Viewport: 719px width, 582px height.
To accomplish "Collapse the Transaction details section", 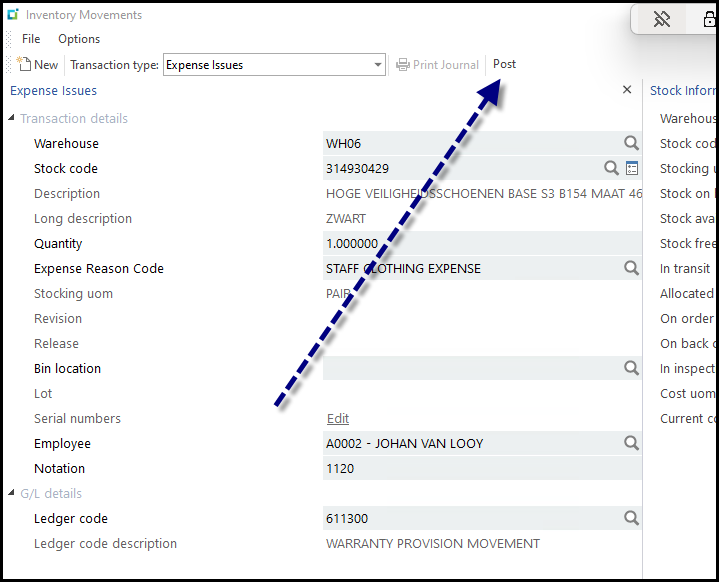I will point(12,118).
